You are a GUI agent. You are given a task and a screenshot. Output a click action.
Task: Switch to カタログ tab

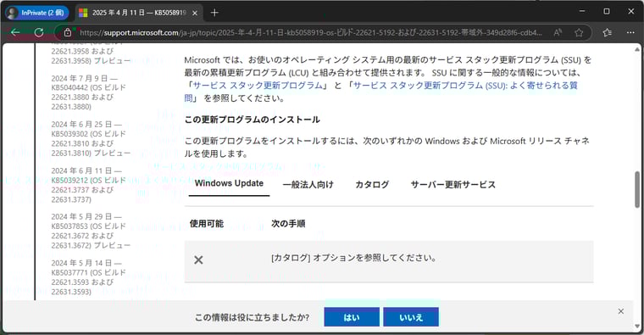click(372, 185)
